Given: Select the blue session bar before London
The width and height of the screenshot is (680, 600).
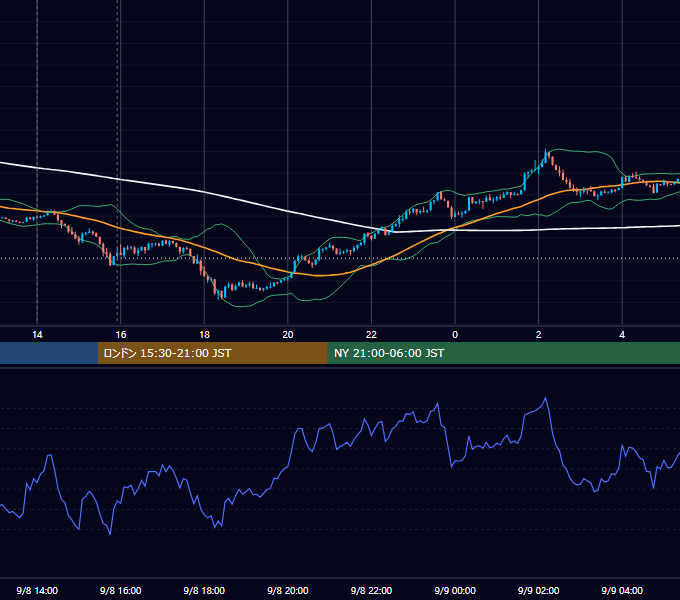Looking at the screenshot, I should [x=49, y=353].
